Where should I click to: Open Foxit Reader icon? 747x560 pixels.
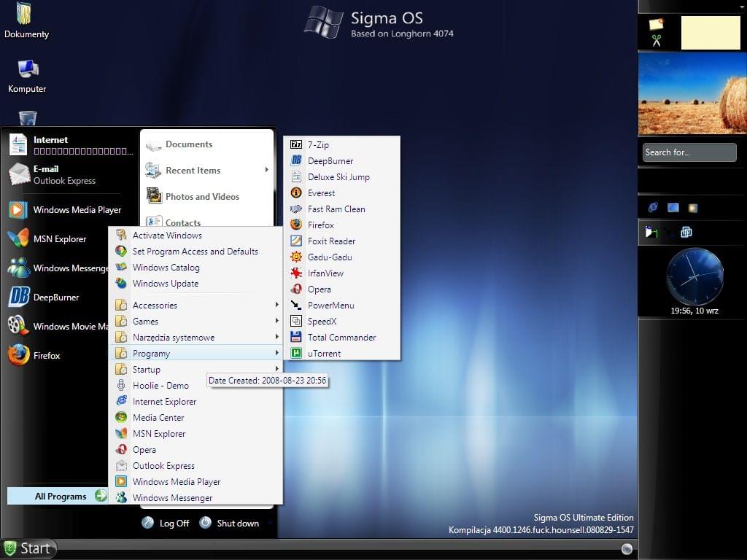pos(296,241)
